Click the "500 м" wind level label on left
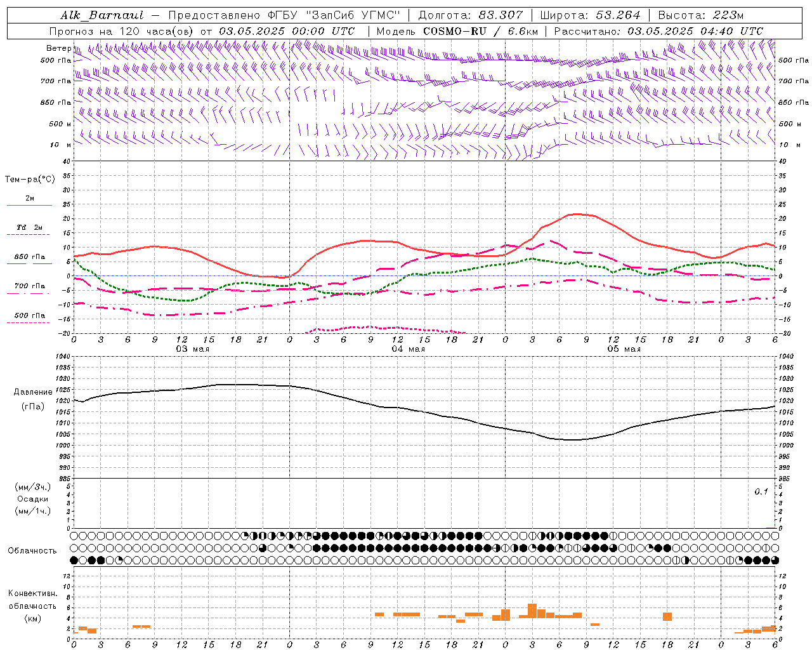Viewport: 812px width, 650px height. [60, 124]
